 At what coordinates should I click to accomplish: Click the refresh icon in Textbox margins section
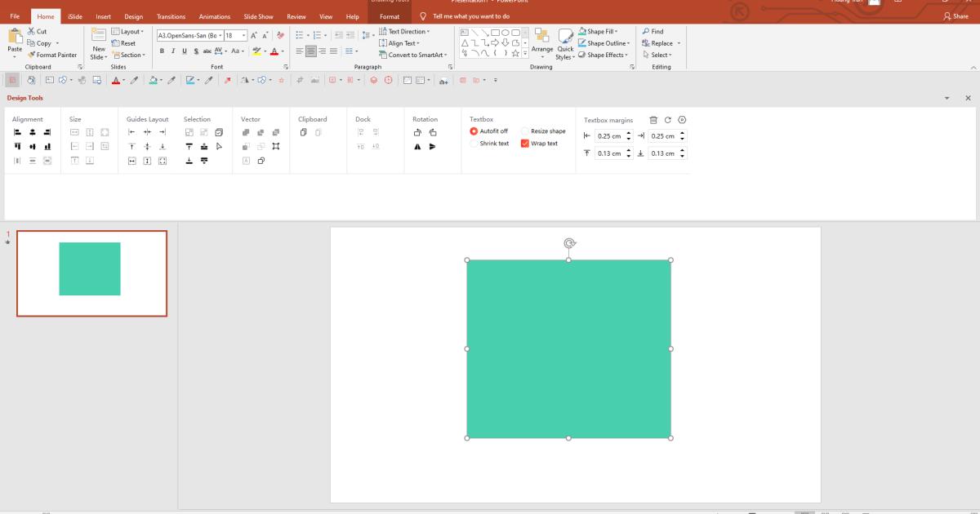tap(667, 119)
